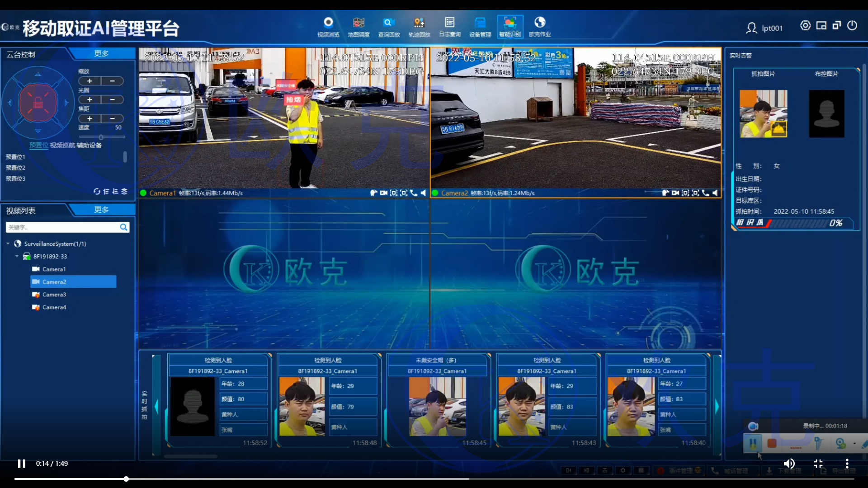Image resolution: width=868 pixels, height=488 pixels.
Task: Increase 焦距 focus with plus button
Action: click(x=90, y=118)
